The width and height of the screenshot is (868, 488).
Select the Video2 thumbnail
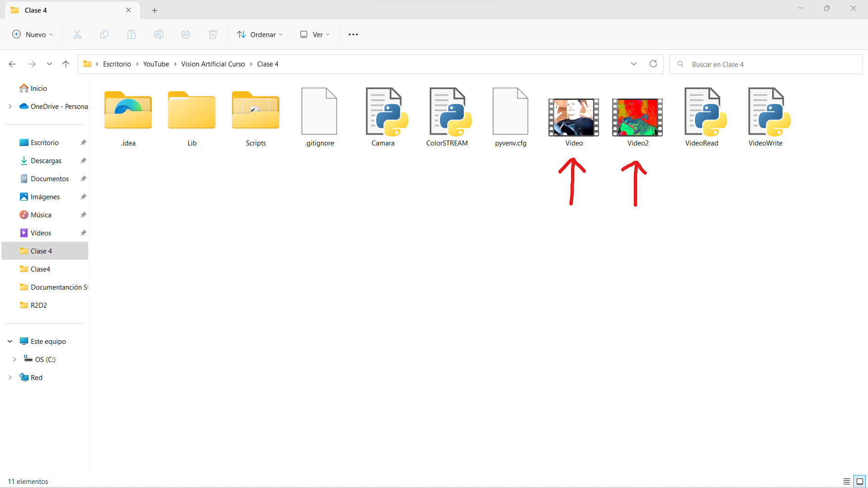click(637, 117)
